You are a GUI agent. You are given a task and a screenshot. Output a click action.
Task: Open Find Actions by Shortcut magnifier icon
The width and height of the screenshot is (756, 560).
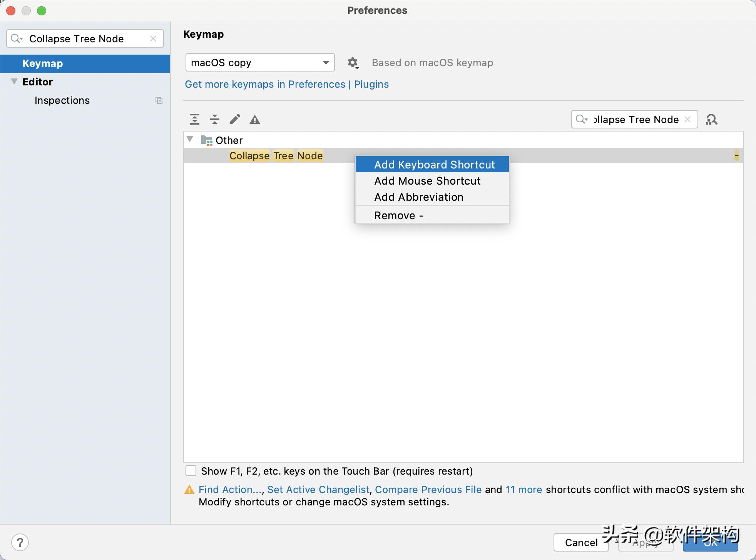(x=712, y=119)
